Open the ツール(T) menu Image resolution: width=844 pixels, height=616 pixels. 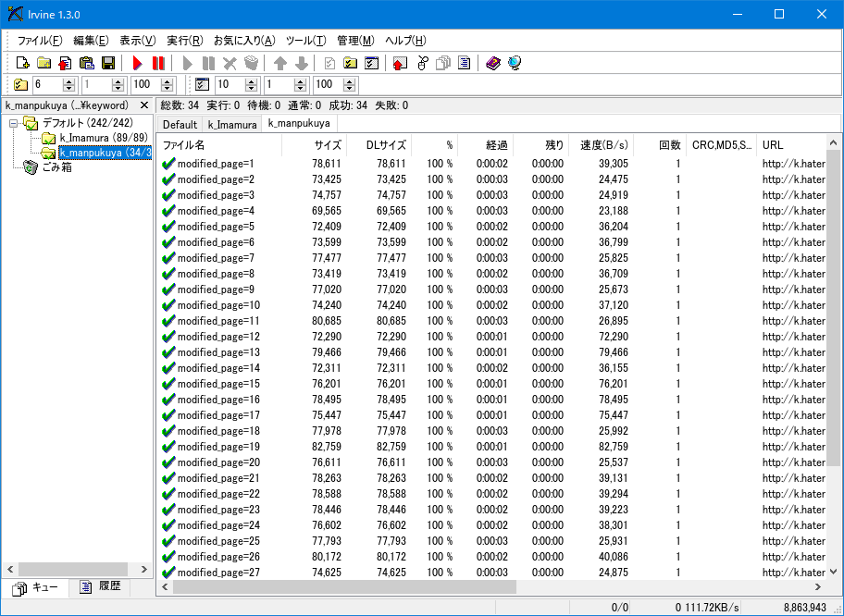(305, 41)
